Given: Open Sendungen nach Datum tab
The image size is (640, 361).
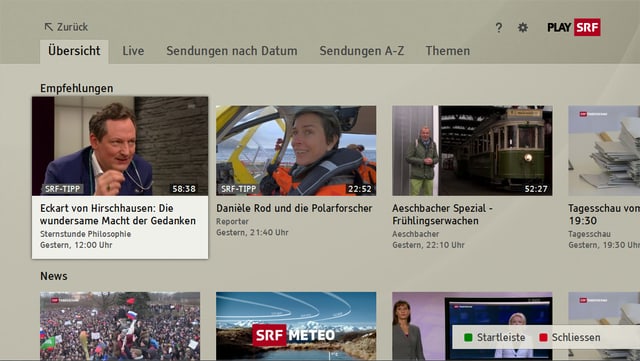Looking at the screenshot, I should 232,51.
